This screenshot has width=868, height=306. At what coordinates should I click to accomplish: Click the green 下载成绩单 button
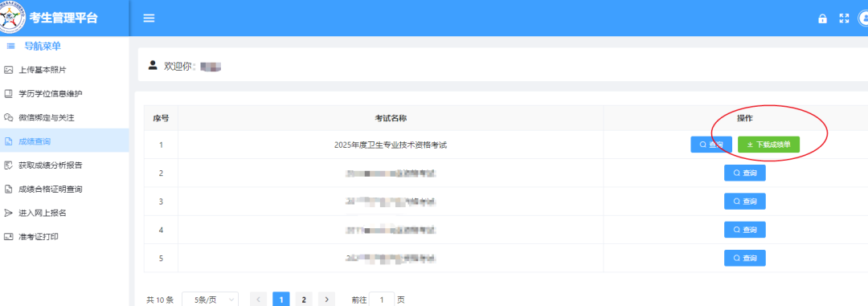click(x=768, y=145)
